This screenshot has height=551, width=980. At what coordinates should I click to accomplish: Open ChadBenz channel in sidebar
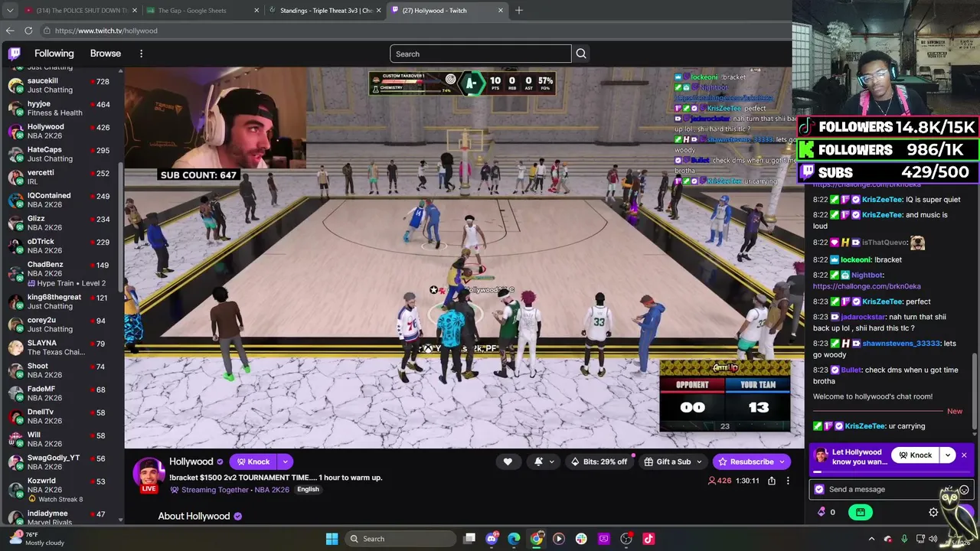point(61,273)
